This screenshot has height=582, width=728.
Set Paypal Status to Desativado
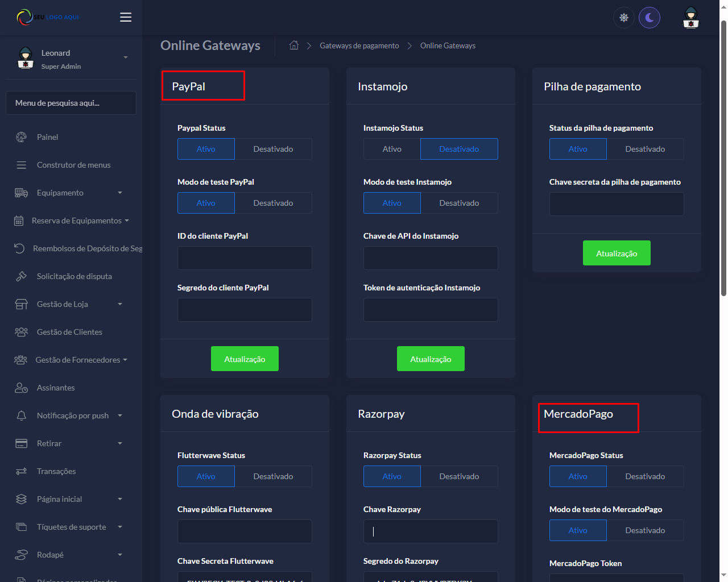click(273, 149)
